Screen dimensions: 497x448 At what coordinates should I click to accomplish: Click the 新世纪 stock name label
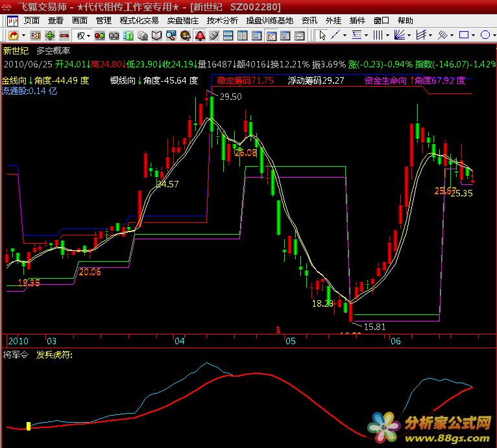[16, 51]
